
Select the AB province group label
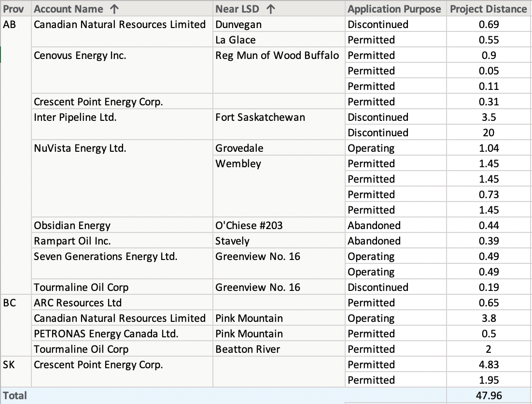(10, 24)
